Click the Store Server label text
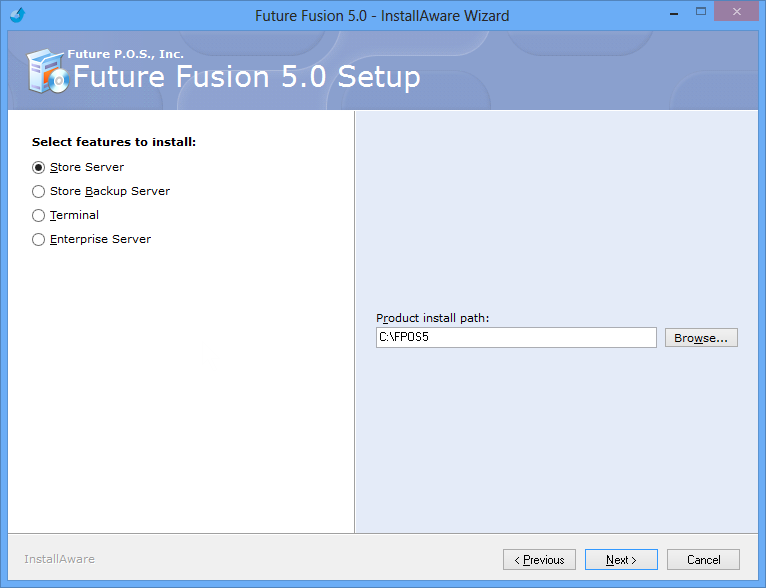 tap(87, 167)
